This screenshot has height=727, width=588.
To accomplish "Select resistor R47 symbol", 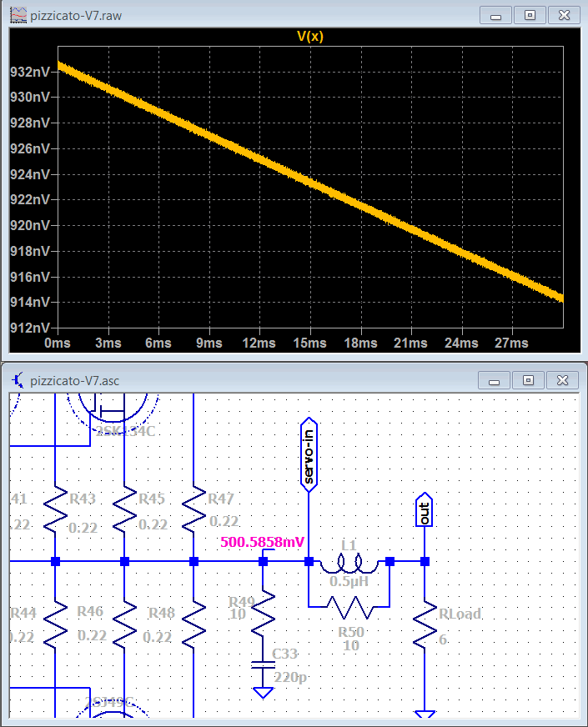I will 193,509.
